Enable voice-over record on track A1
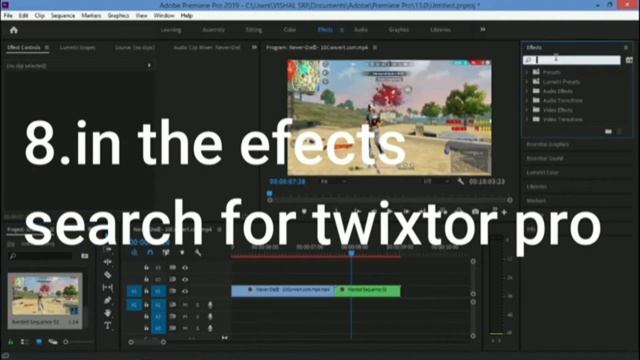This screenshot has height=360, width=640. click(x=210, y=305)
